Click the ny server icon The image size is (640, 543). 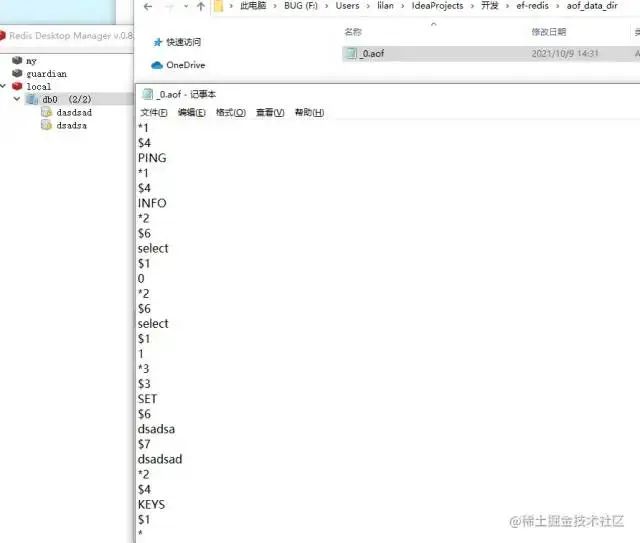pos(17,60)
